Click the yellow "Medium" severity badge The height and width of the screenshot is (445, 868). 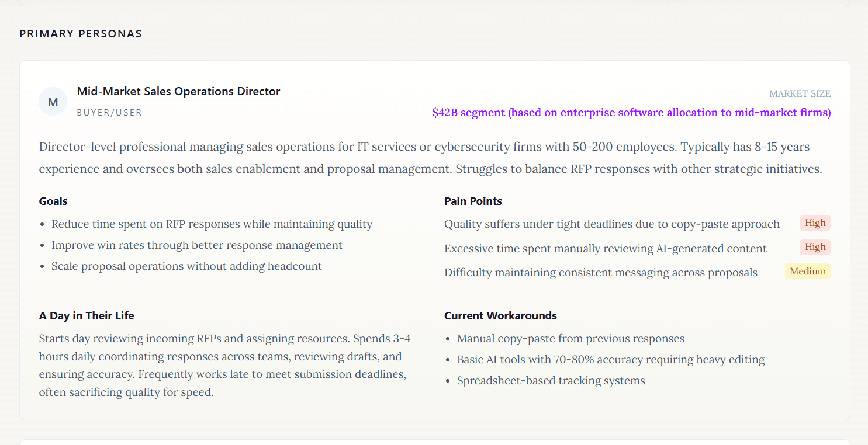click(x=807, y=272)
